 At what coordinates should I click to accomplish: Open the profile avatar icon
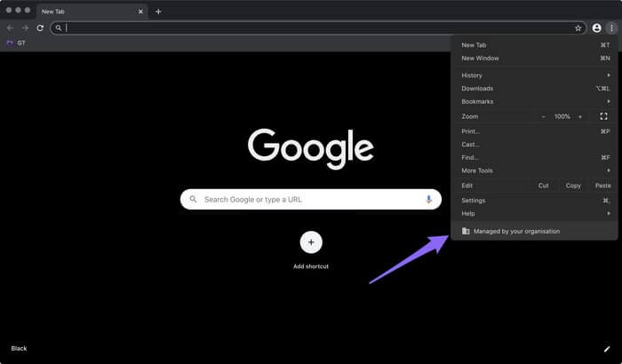click(596, 28)
